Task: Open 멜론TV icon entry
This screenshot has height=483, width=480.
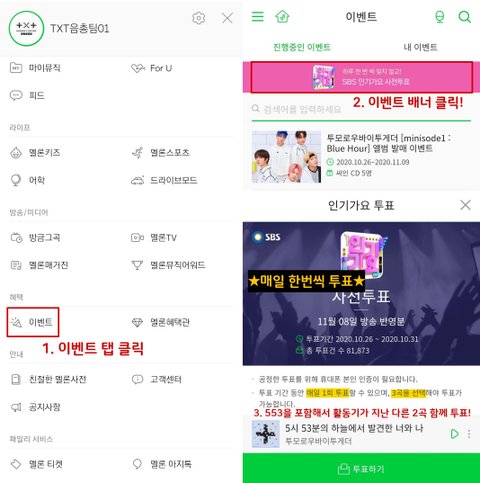Action: point(137,238)
